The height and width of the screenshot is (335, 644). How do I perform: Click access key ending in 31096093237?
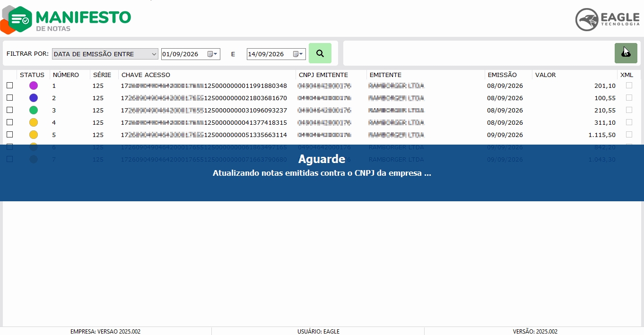[204, 111]
